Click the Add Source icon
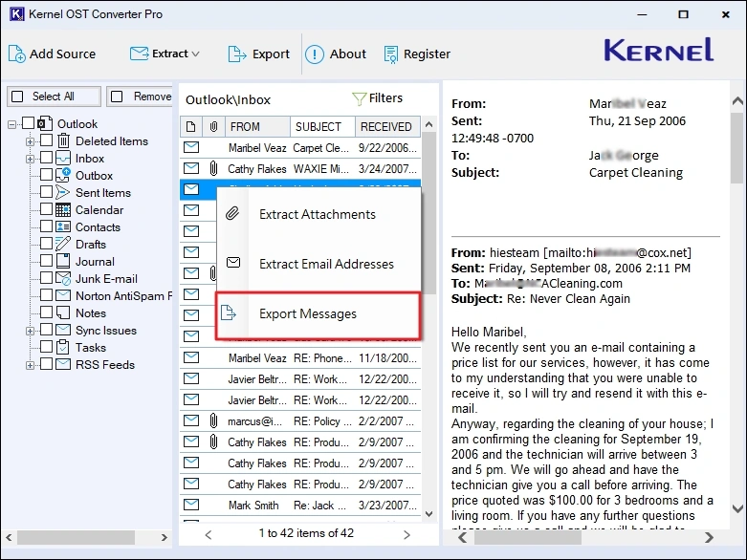747x560 pixels. [16, 54]
